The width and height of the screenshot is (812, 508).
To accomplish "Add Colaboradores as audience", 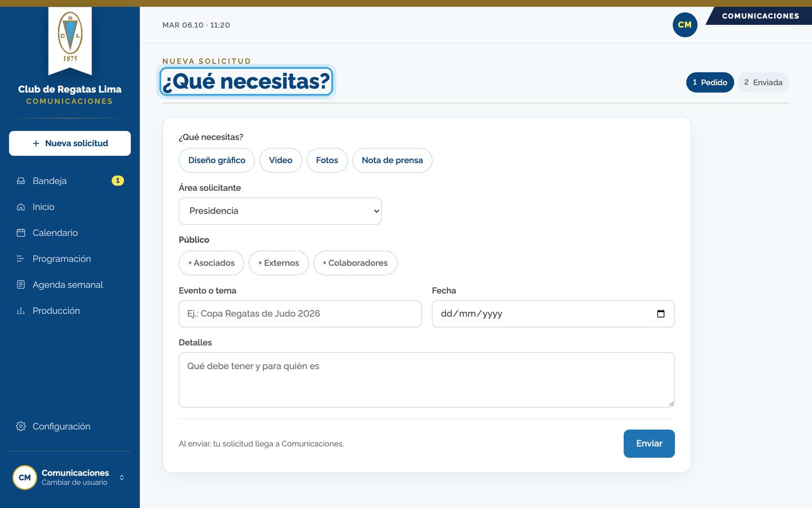I will (x=355, y=263).
